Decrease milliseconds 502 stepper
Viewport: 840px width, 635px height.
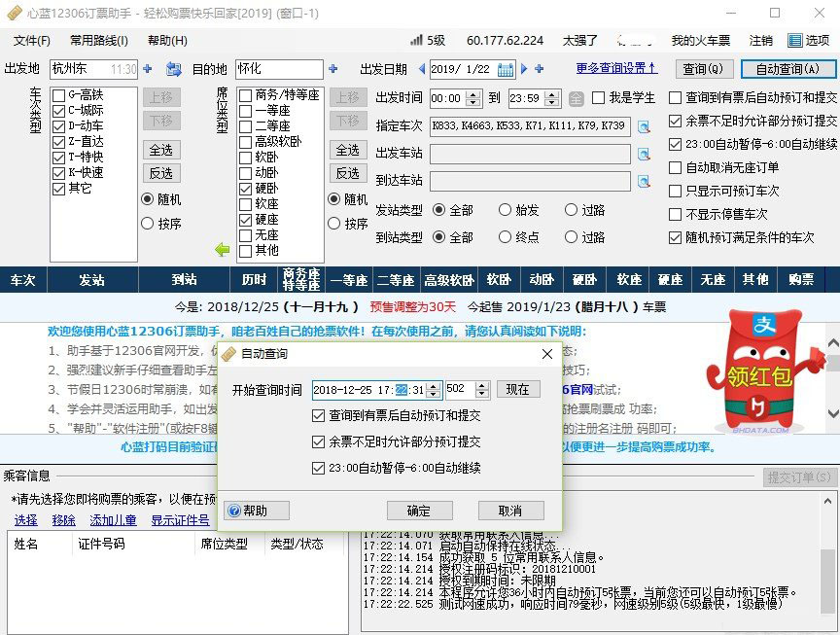[x=482, y=394]
